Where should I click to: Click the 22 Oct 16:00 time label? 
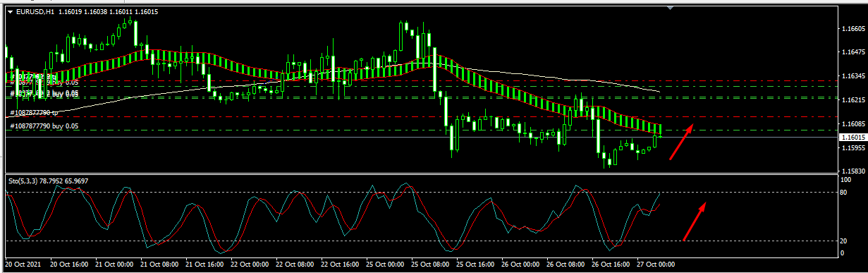(340, 265)
